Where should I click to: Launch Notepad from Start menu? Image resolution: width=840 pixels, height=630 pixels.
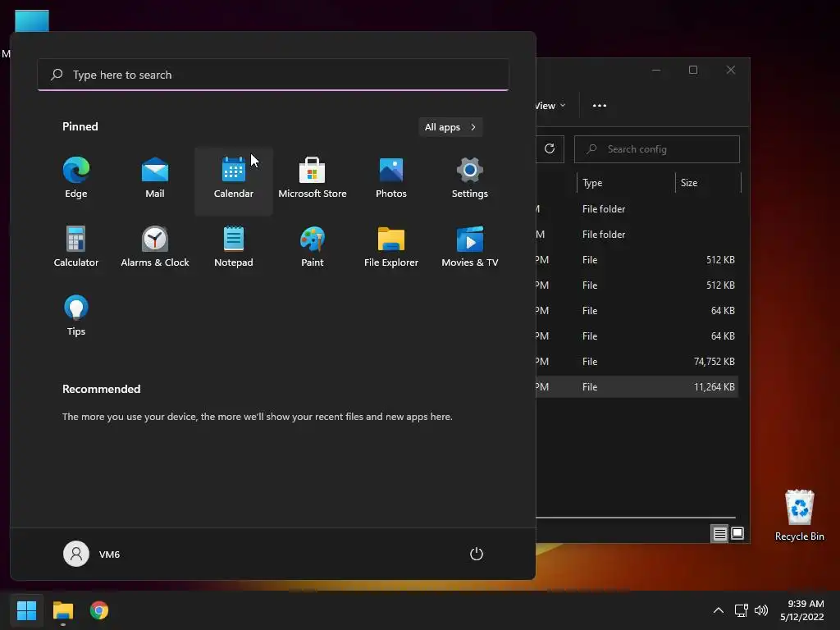pos(234,248)
